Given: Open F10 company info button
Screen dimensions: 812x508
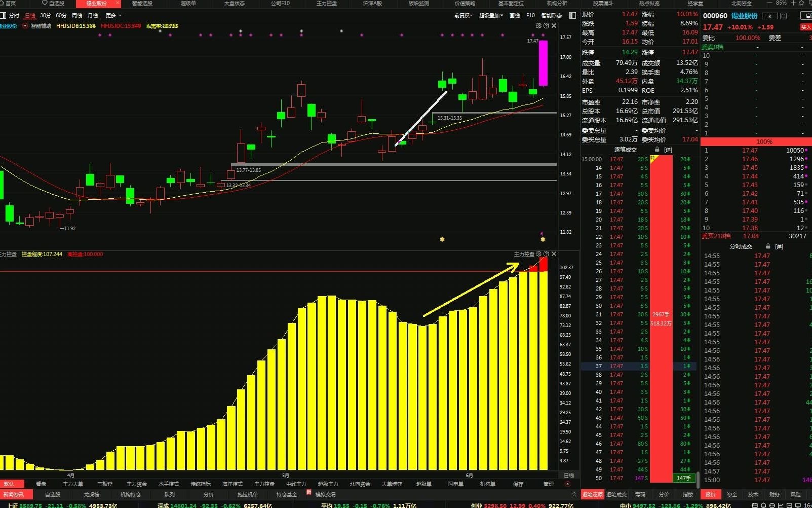Looking at the screenshot, I should [x=530, y=16].
